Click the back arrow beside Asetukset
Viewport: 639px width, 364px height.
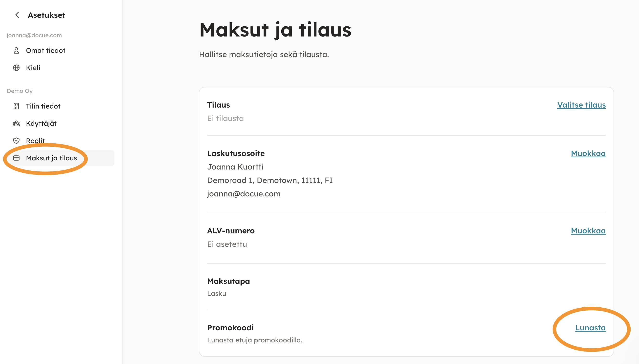(17, 15)
